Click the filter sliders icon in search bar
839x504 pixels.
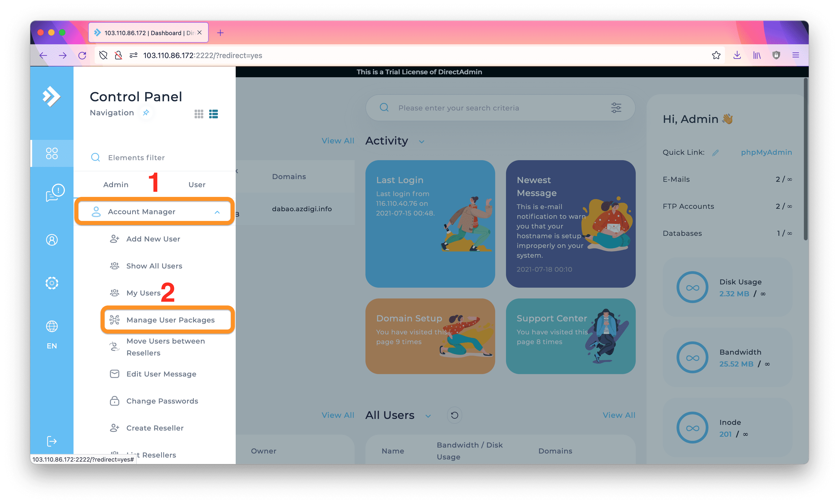pos(616,108)
